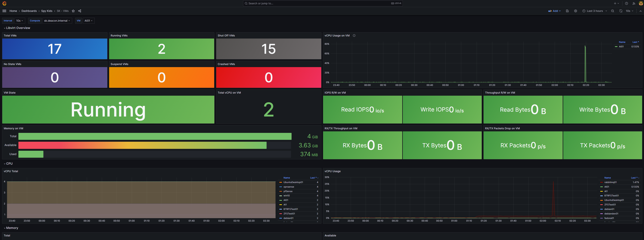Click the RX/TX Packets Drop on VM title
This screenshot has width=644, height=240.
(502, 128)
